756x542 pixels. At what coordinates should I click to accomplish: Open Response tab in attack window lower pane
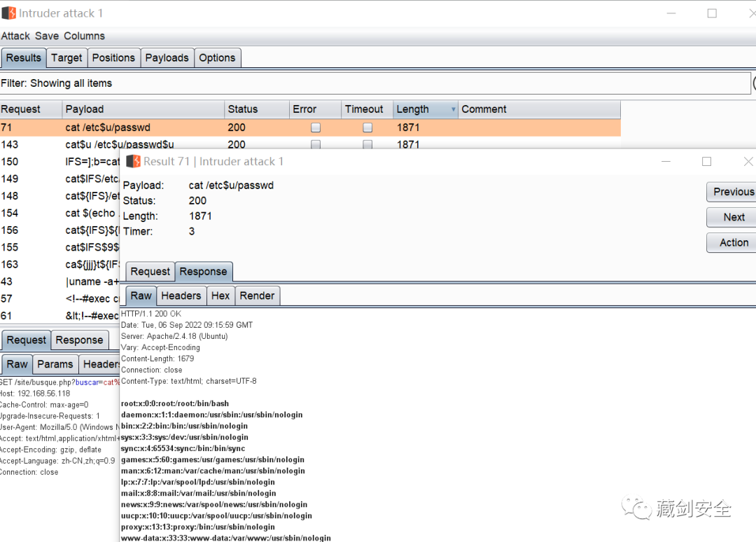tap(80, 340)
